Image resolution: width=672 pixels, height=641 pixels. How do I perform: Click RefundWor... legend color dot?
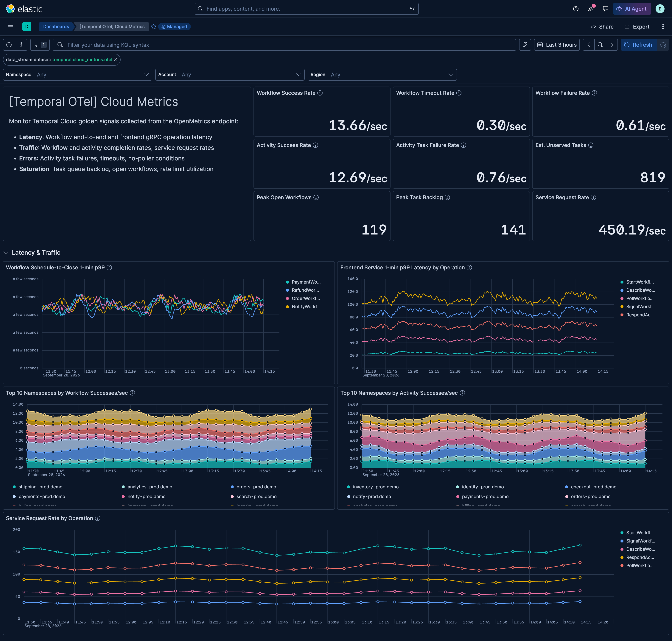(x=287, y=290)
